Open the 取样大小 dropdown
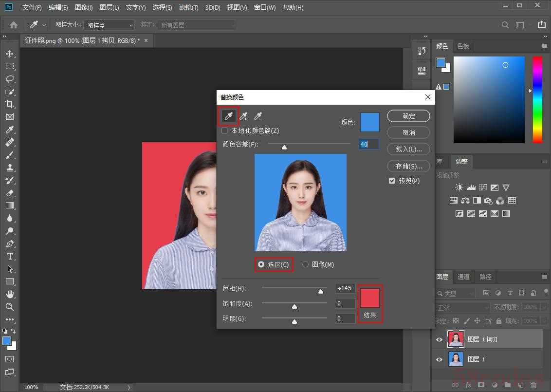 tap(109, 25)
